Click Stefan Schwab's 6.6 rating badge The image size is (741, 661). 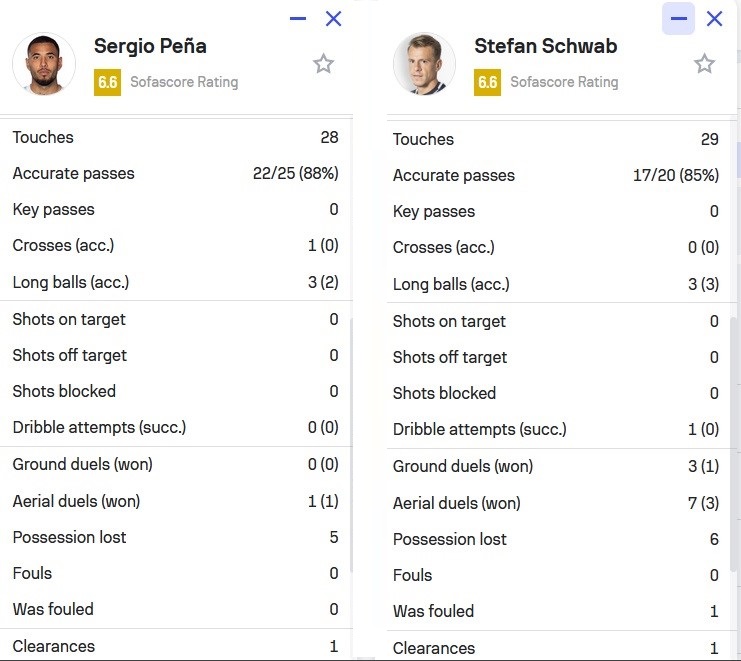point(487,82)
